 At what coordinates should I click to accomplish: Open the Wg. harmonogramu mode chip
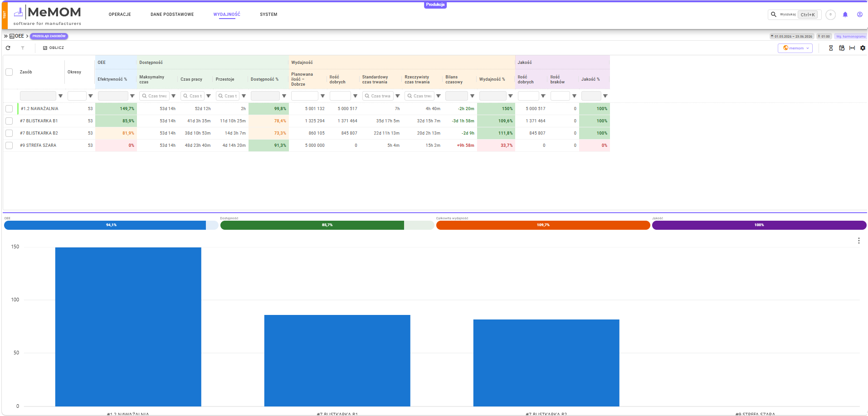pos(850,36)
